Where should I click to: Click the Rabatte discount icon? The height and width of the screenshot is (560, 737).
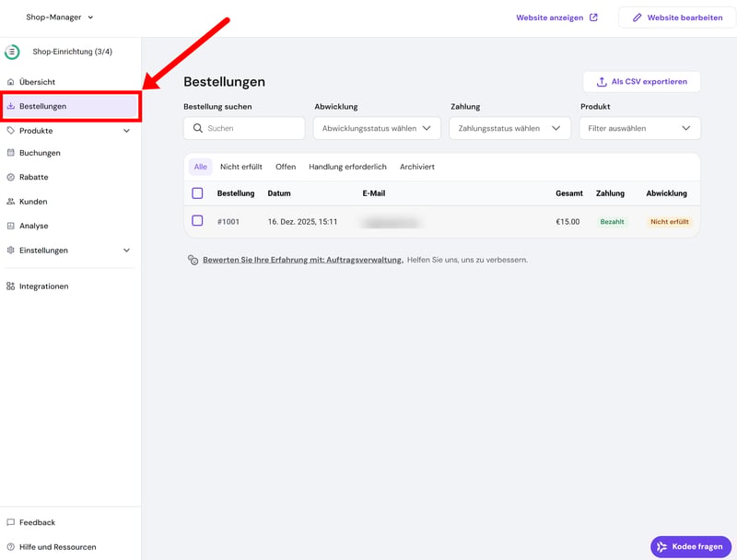(11, 177)
